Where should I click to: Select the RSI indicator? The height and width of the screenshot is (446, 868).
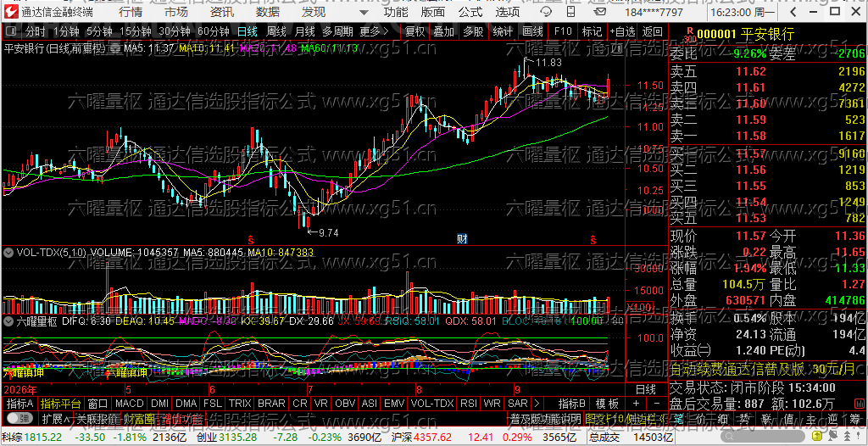(469, 404)
